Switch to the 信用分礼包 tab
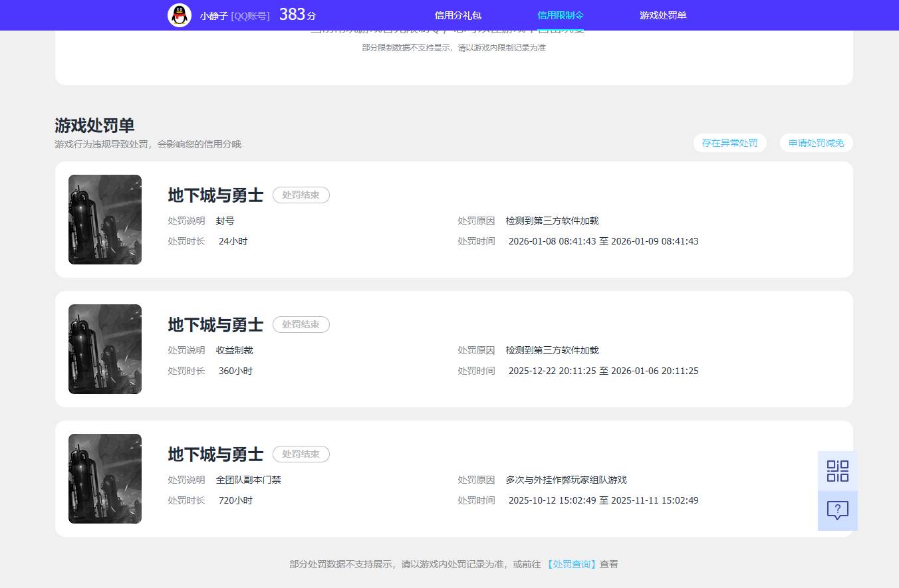This screenshot has width=899, height=588. [457, 15]
